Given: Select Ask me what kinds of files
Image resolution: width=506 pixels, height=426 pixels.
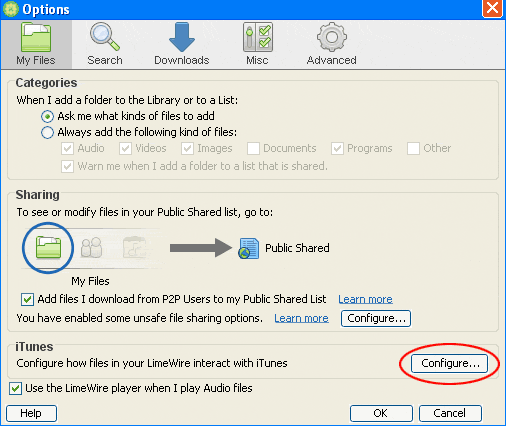Looking at the screenshot, I should (x=47, y=116).
